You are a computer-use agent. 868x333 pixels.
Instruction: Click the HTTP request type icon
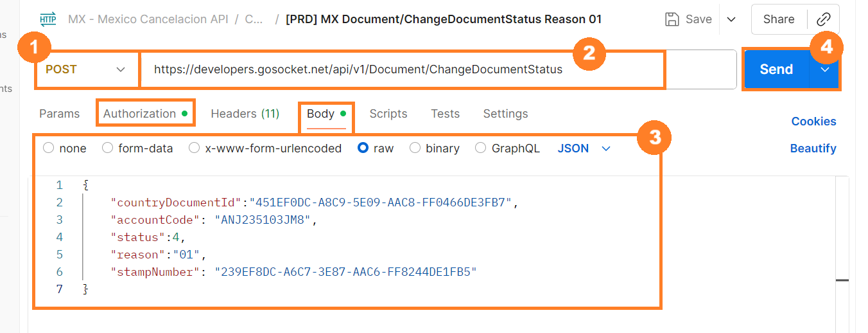(x=48, y=19)
